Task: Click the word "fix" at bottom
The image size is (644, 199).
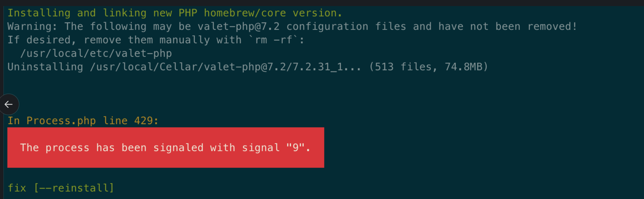Action: (x=17, y=188)
